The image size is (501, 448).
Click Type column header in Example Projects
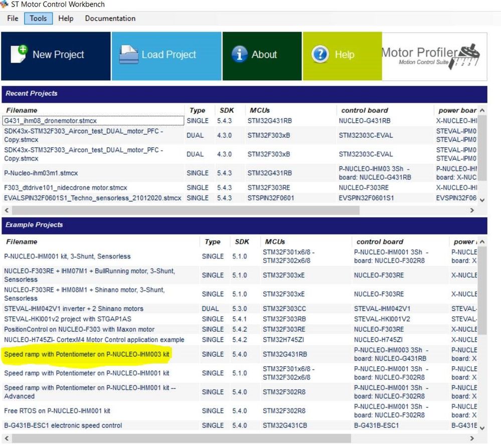pyautogui.click(x=213, y=242)
